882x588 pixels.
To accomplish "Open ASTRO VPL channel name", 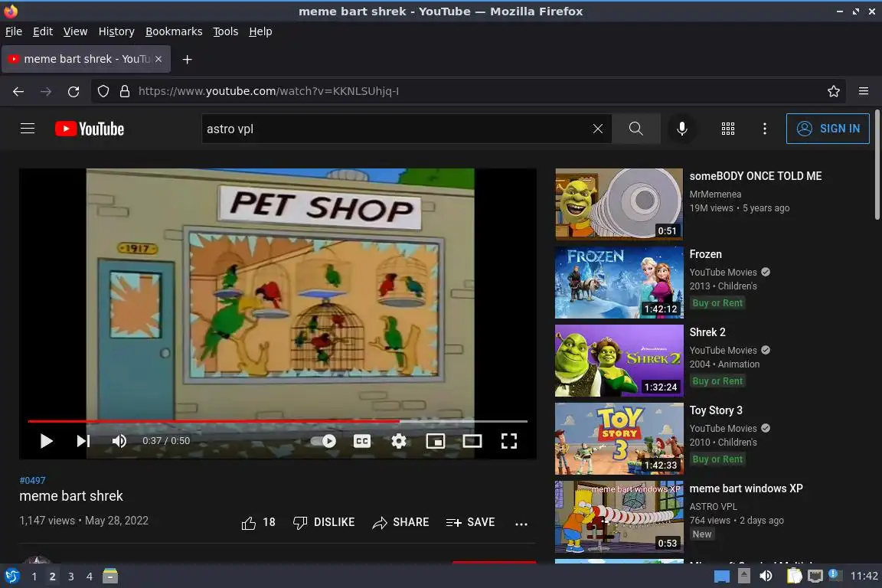I will tap(714, 506).
